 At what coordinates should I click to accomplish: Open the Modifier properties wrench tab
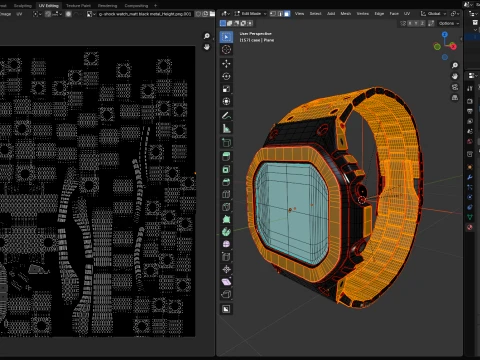pyautogui.click(x=470, y=177)
